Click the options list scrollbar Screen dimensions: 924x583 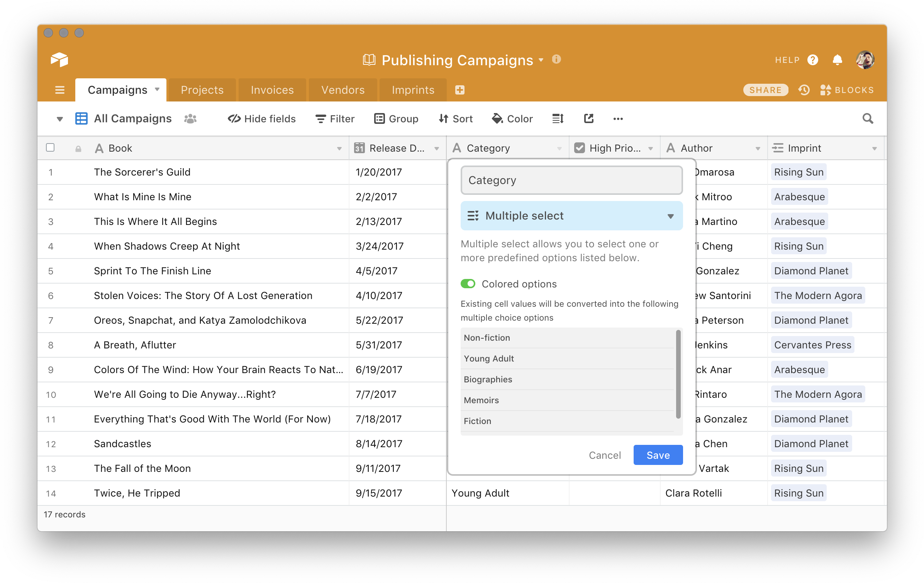tap(678, 374)
